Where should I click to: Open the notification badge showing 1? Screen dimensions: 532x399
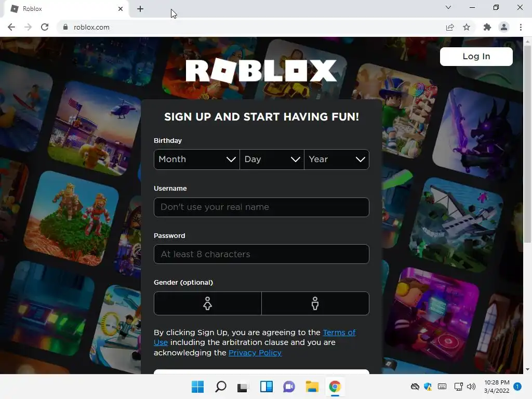pyautogui.click(x=517, y=387)
